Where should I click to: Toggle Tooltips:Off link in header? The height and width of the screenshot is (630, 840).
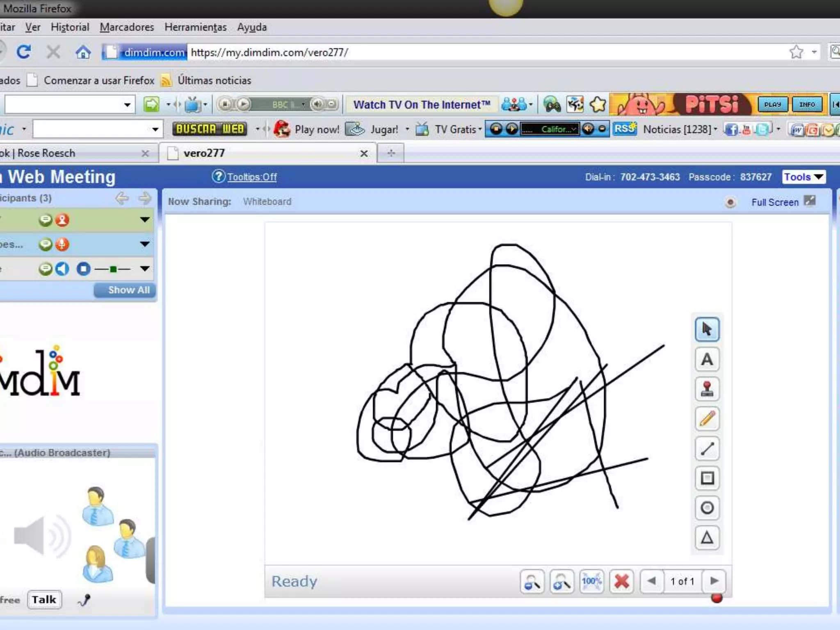pos(252,177)
